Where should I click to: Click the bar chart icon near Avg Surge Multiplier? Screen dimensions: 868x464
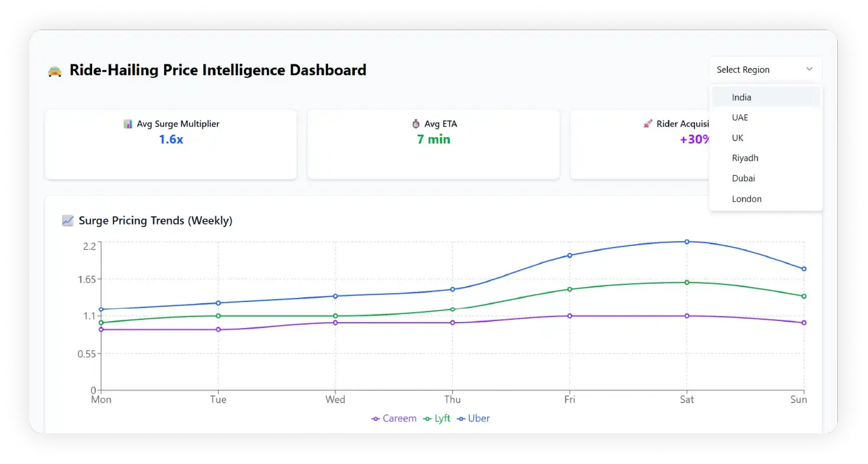pos(128,124)
